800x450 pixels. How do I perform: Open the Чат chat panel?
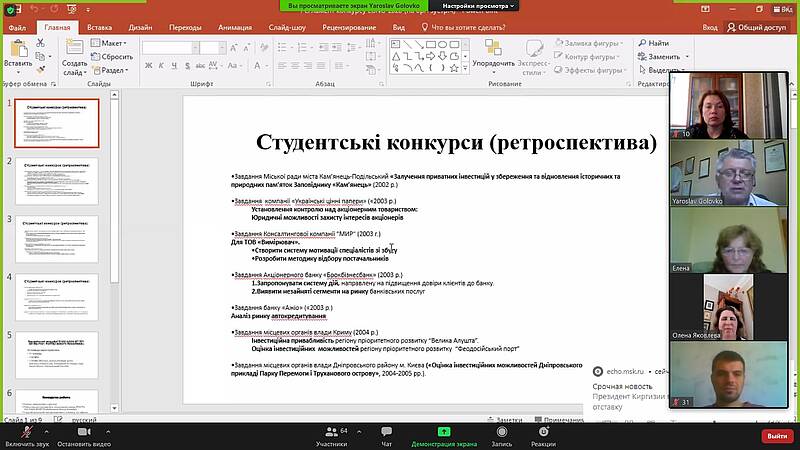386,437
